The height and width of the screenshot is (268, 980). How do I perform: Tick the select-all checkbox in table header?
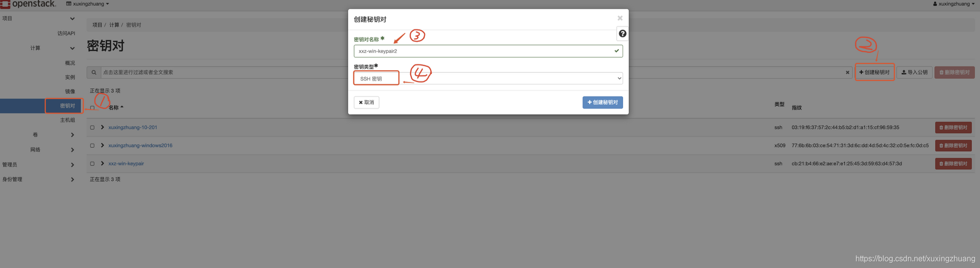[92, 107]
